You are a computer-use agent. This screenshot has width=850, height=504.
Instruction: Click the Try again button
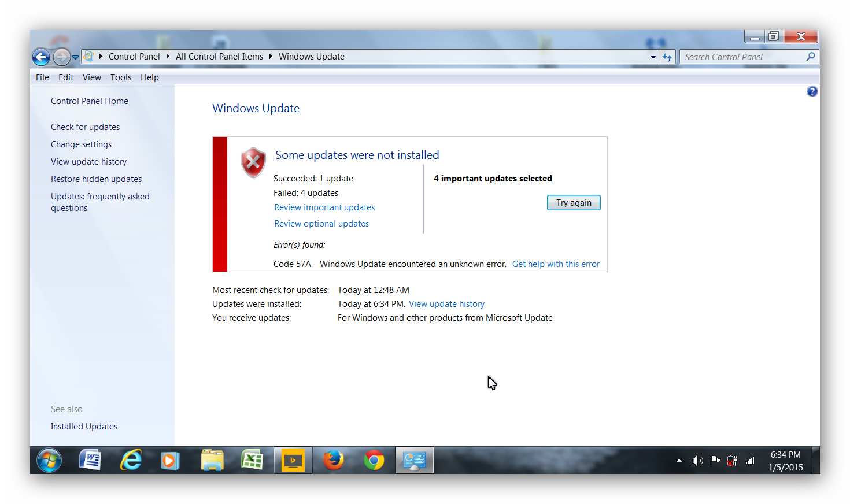pyautogui.click(x=574, y=203)
